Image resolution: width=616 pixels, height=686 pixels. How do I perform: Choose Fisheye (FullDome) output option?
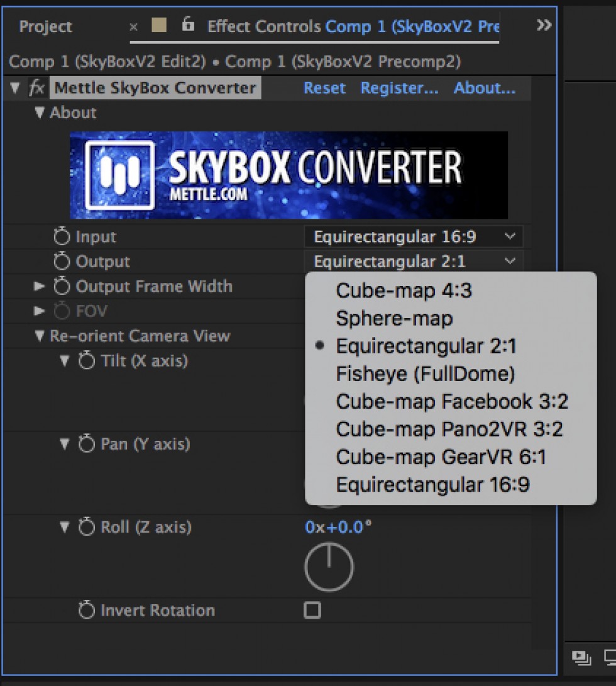pyautogui.click(x=425, y=374)
